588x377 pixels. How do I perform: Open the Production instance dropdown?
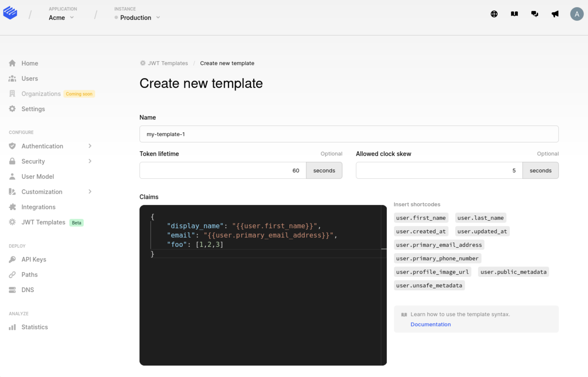[x=138, y=18]
